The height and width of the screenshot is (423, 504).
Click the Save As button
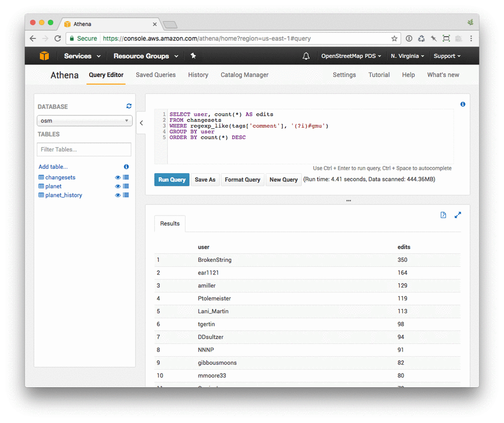point(205,180)
